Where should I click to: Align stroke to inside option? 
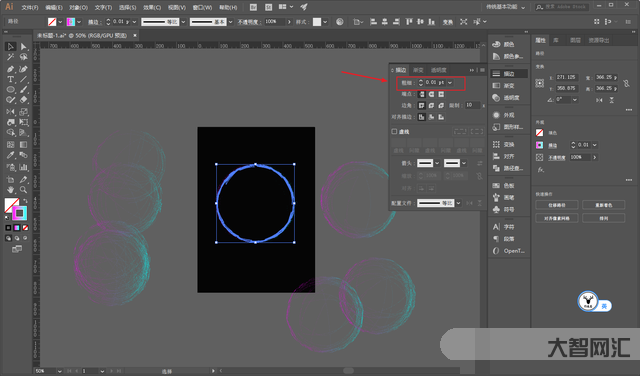point(431,117)
